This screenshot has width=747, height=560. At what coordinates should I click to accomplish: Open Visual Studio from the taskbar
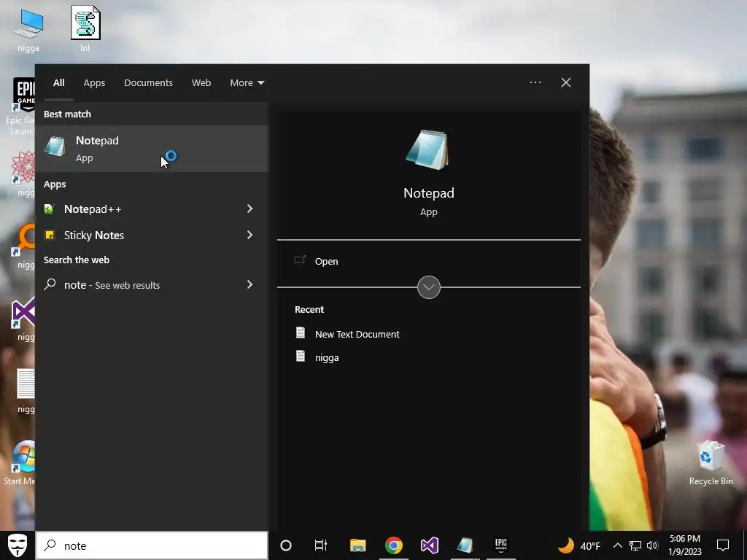(x=429, y=545)
